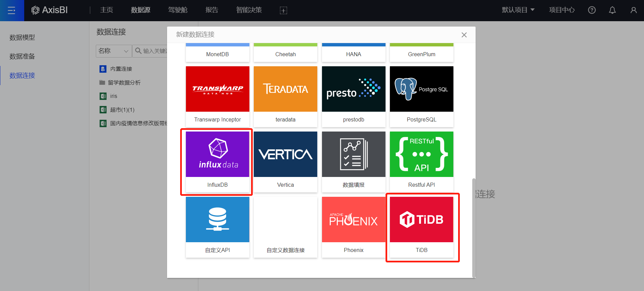The width and height of the screenshot is (644, 291).
Task: Click the dialog's vertical scrollbar
Action: point(474,228)
